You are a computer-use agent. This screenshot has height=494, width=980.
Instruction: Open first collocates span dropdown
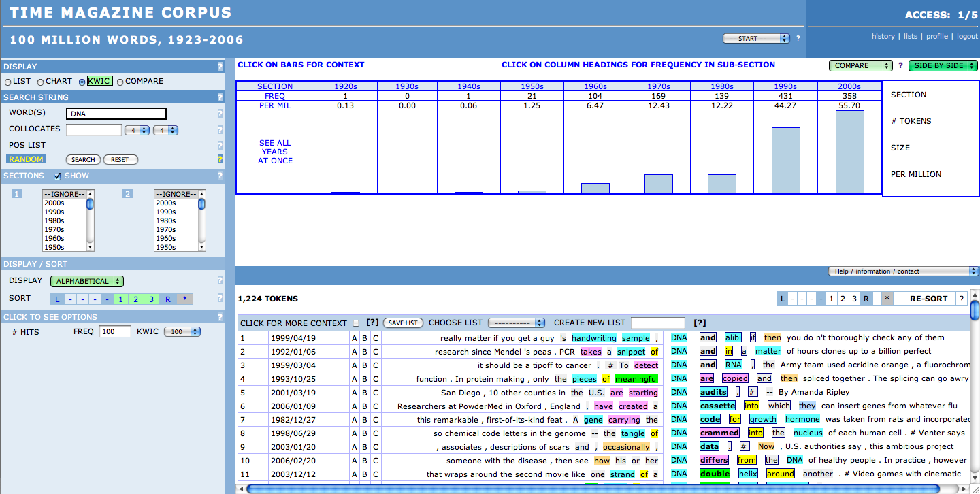coord(137,130)
